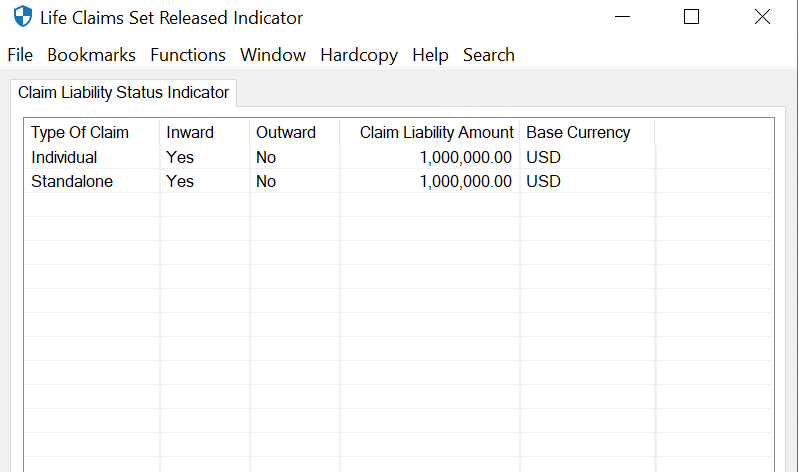This screenshot has height=472, width=800.
Task: Click the Inward column header
Action: coord(190,132)
